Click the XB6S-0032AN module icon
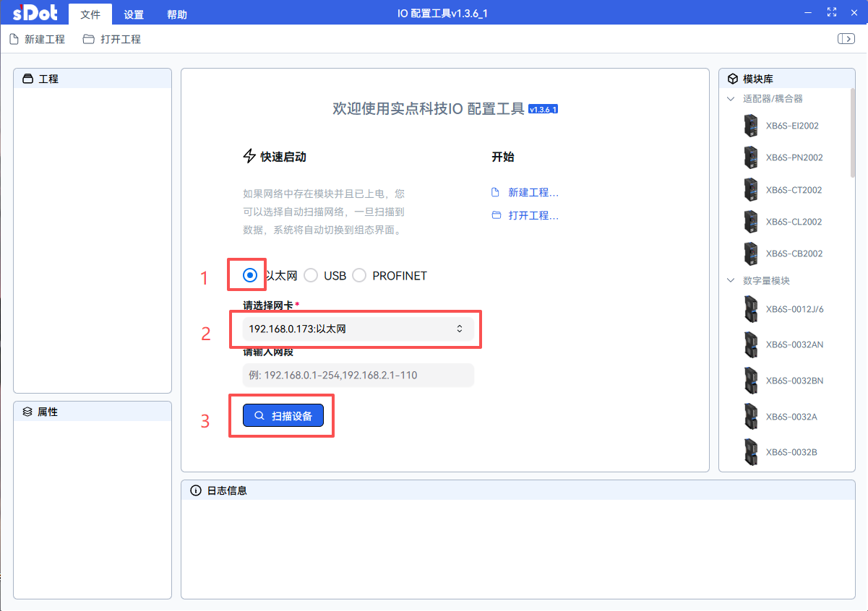The width and height of the screenshot is (868, 611). point(751,344)
